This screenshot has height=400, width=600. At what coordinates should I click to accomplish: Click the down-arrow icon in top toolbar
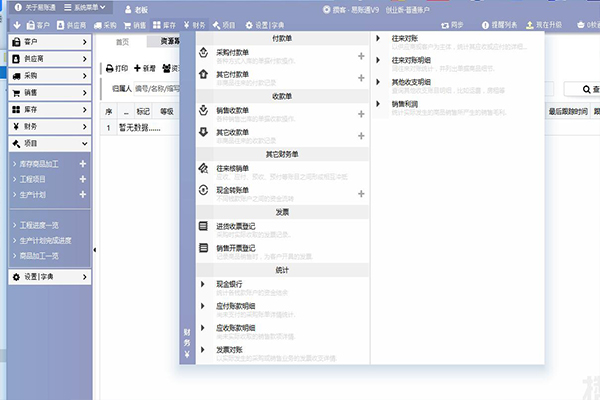[x=17, y=25]
